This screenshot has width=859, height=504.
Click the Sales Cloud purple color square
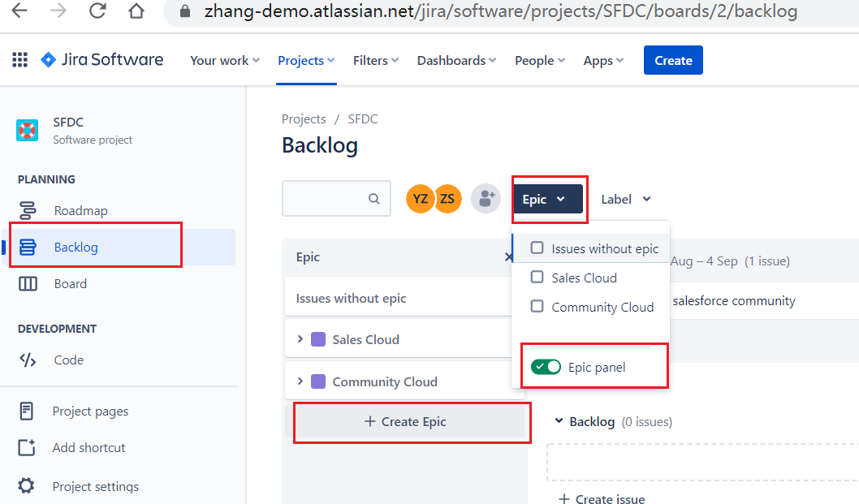click(318, 339)
